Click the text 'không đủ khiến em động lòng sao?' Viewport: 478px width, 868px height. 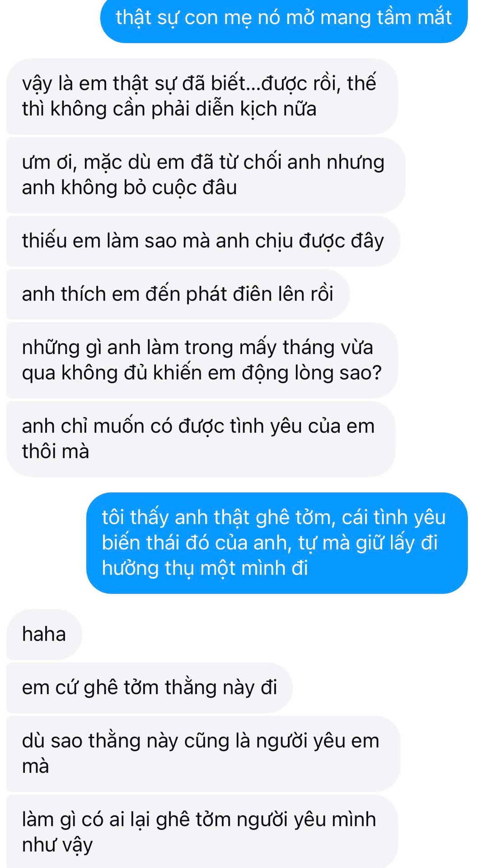222,373
